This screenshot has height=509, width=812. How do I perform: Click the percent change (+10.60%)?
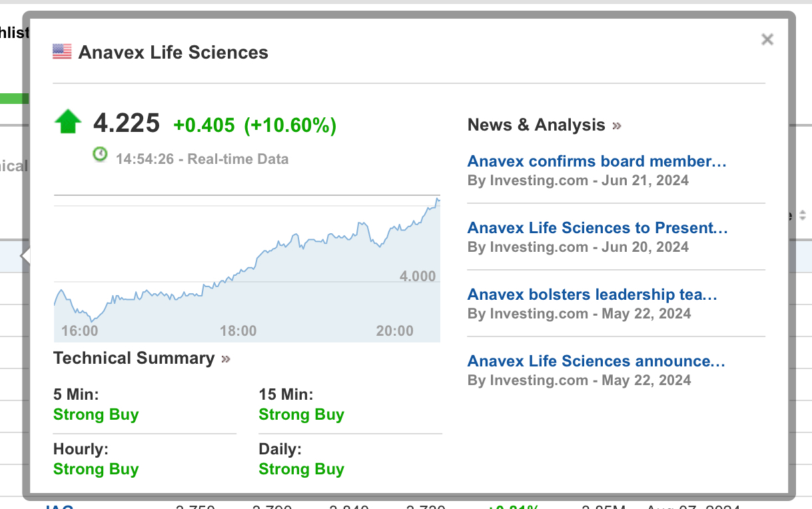point(290,125)
